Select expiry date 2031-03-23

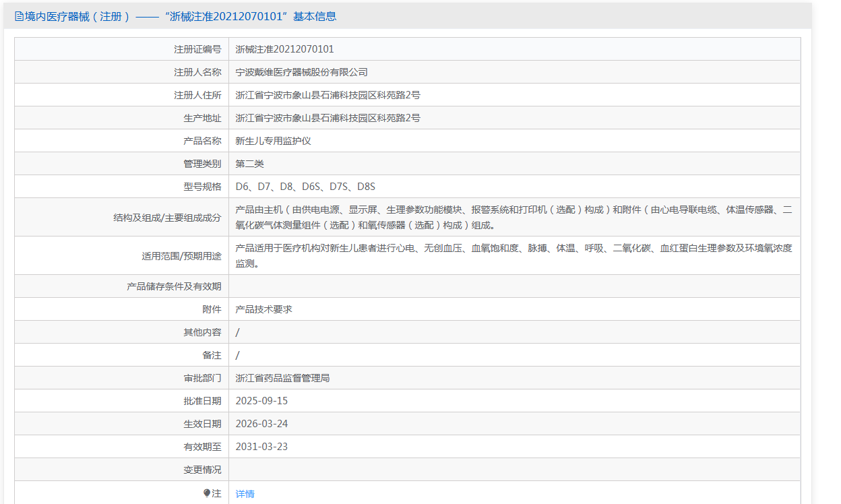[261, 447]
